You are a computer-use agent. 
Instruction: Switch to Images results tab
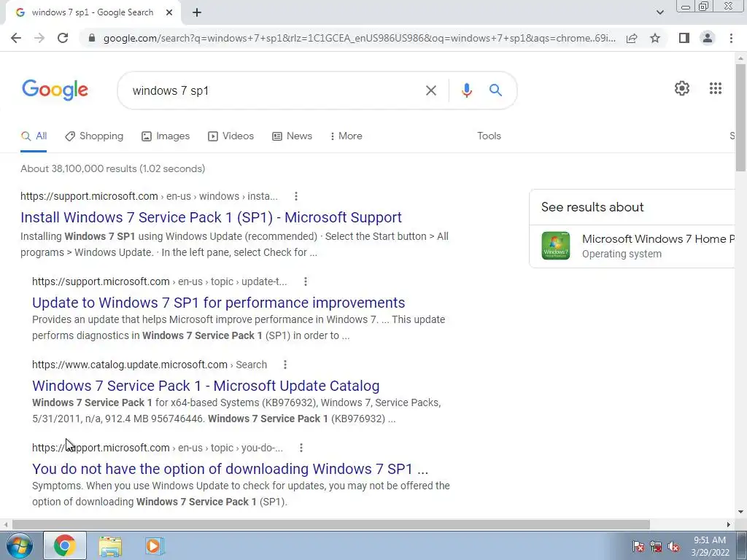click(x=166, y=136)
